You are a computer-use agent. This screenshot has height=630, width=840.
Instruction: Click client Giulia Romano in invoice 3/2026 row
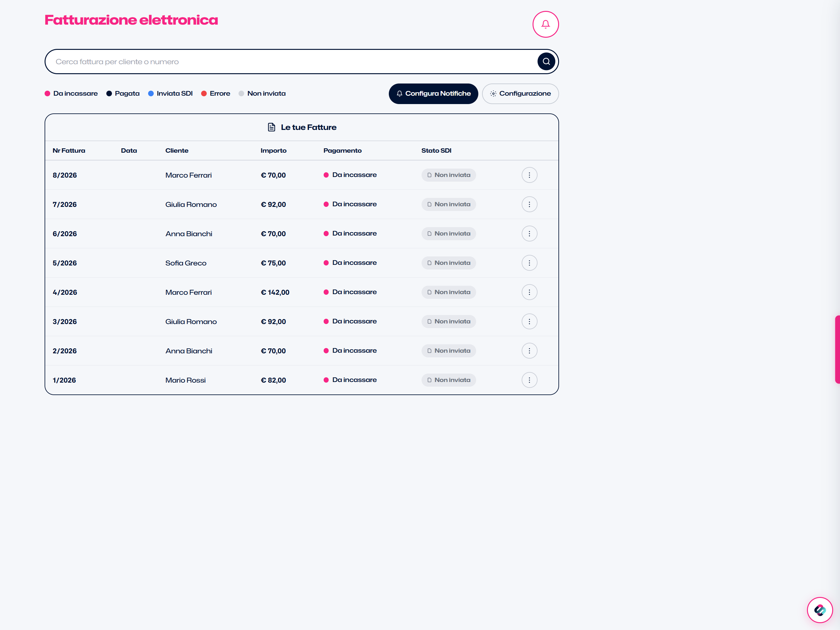coord(191,322)
